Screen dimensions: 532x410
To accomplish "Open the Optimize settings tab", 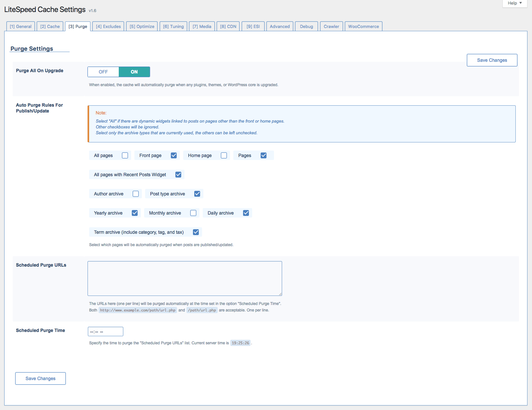I will [x=142, y=26].
